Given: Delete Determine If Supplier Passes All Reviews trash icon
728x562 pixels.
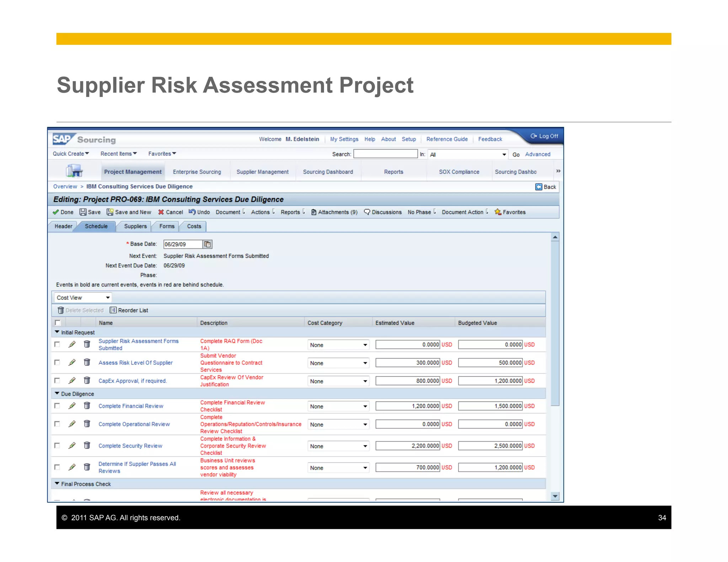Looking at the screenshot, I should point(87,467).
